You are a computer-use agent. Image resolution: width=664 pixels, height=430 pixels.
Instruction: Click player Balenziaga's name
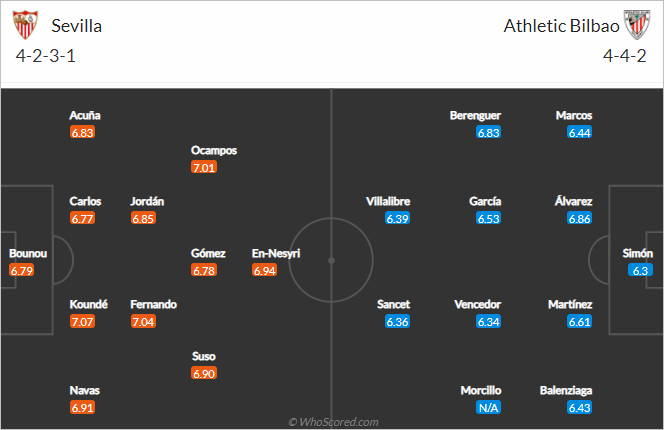click(x=566, y=390)
